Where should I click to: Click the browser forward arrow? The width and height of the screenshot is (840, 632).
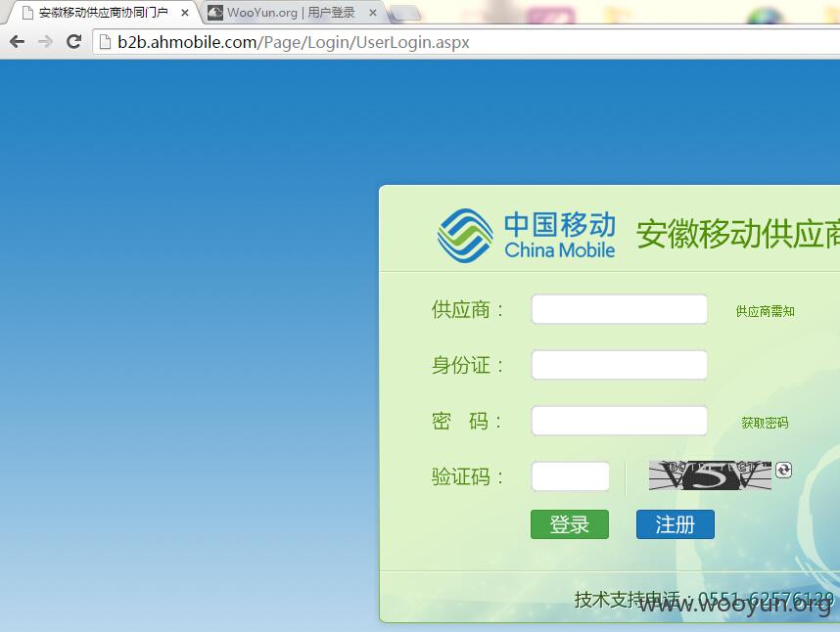point(46,42)
